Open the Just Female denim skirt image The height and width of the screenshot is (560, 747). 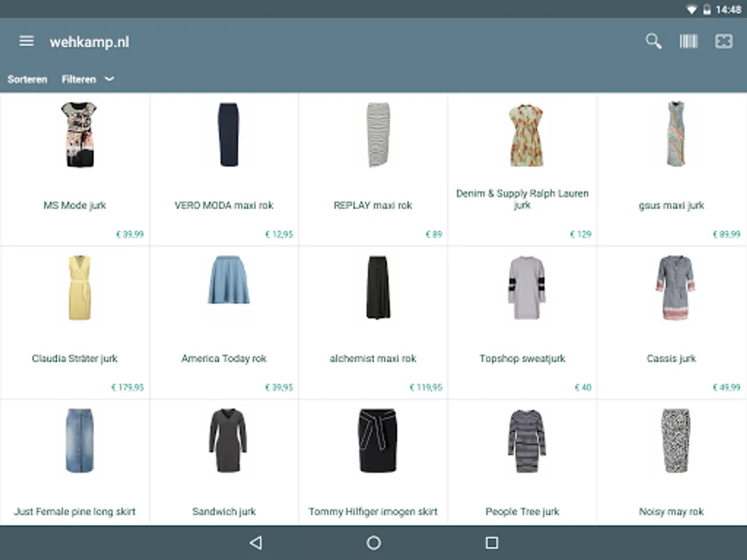tap(79, 441)
